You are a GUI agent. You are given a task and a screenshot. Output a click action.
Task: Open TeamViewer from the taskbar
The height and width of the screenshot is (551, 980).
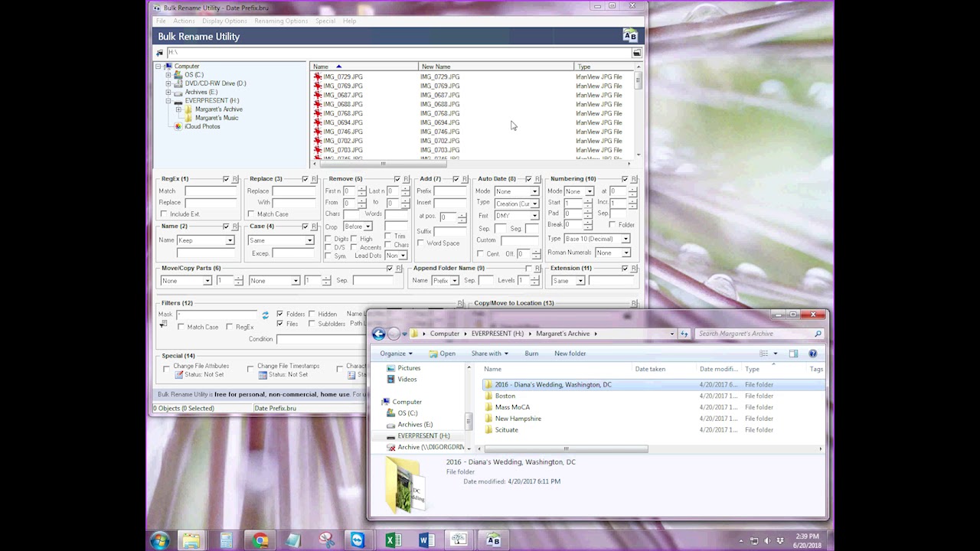coord(358,540)
